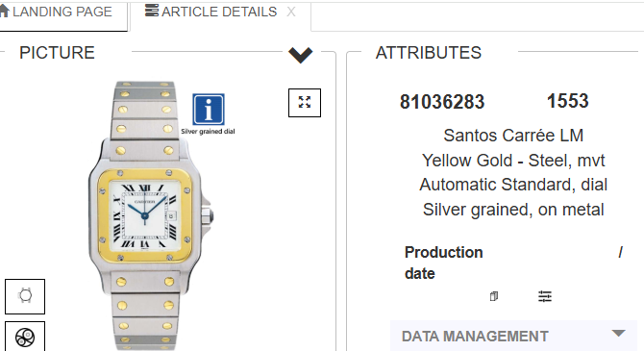Click the 1553 code
This screenshot has height=351, width=644.
[x=568, y=101]
